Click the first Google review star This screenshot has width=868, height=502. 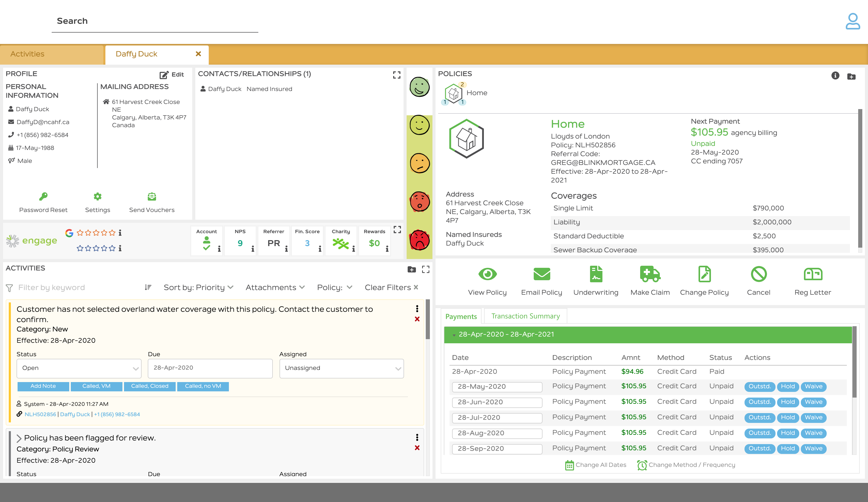(80, 233)
